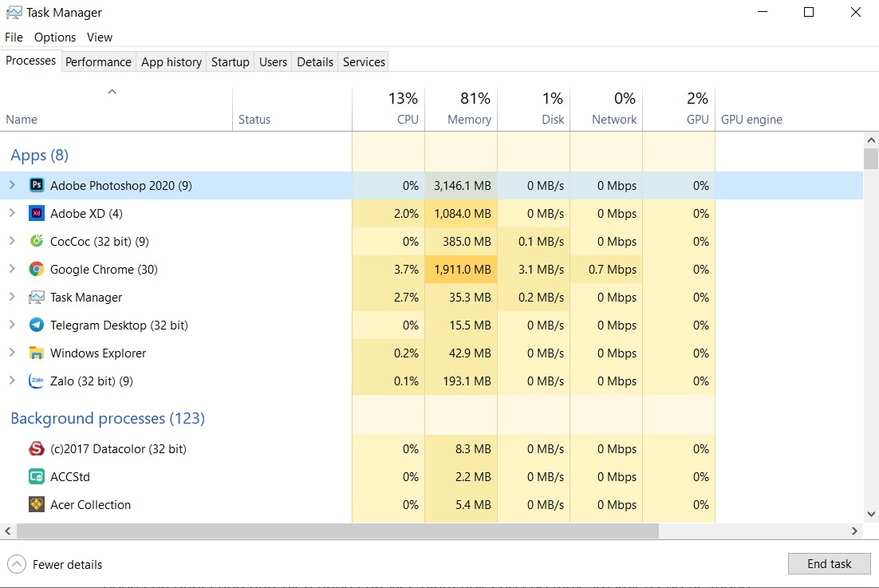Click the vertical scrollbar down arrow
Image resolution: width=879 pixels, height=588 pixels.
point(870,515)
